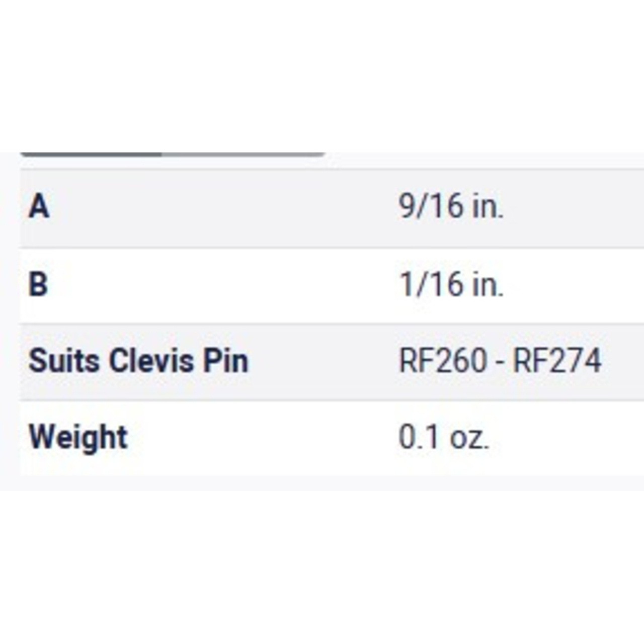644x644 pixels.
Task: Select the row label A
Action: [39, 207]
